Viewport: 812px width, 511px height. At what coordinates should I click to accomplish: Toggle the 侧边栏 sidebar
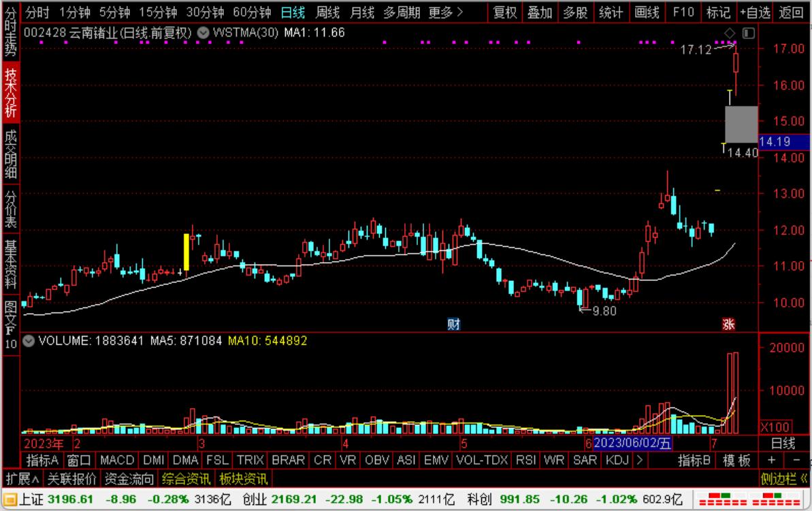pos(784,479)
